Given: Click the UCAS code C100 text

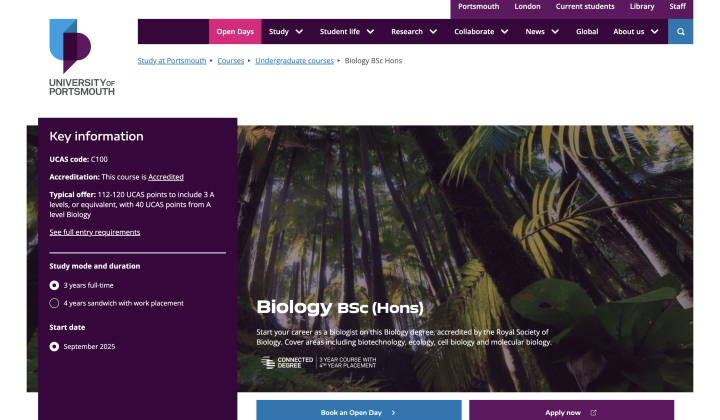Looking at the screenshot, I should tap(79, 159).
